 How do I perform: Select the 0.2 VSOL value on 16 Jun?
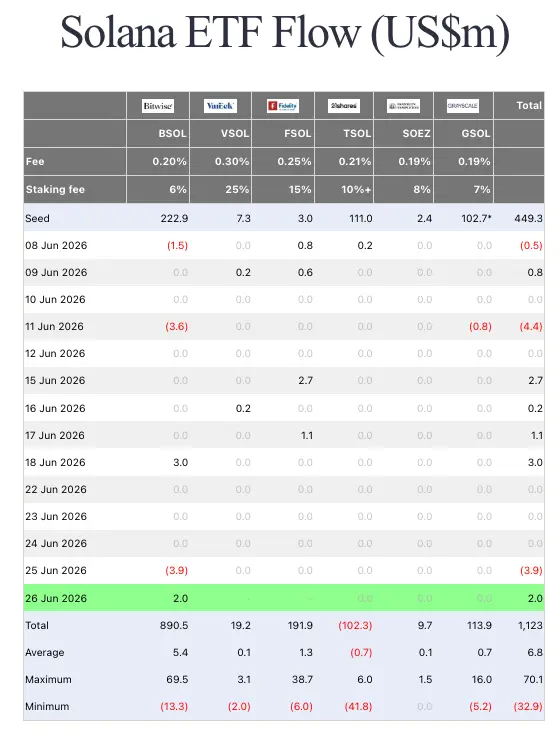click(x=243, y=409)
